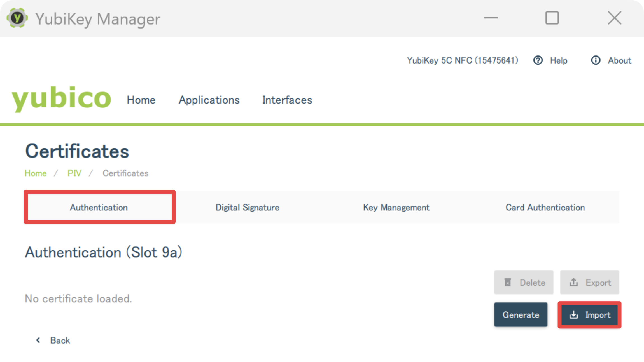Select the Authentication tab

[x=99, y=207]
